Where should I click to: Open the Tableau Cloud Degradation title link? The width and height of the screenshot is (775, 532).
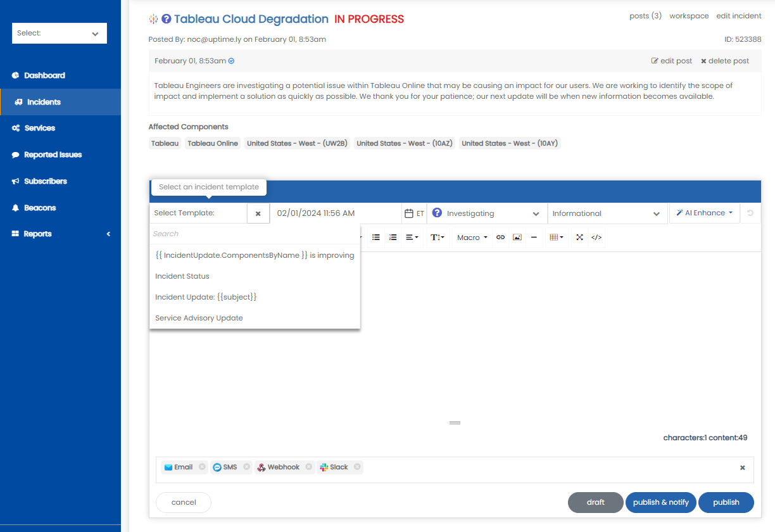pos(251,19)
